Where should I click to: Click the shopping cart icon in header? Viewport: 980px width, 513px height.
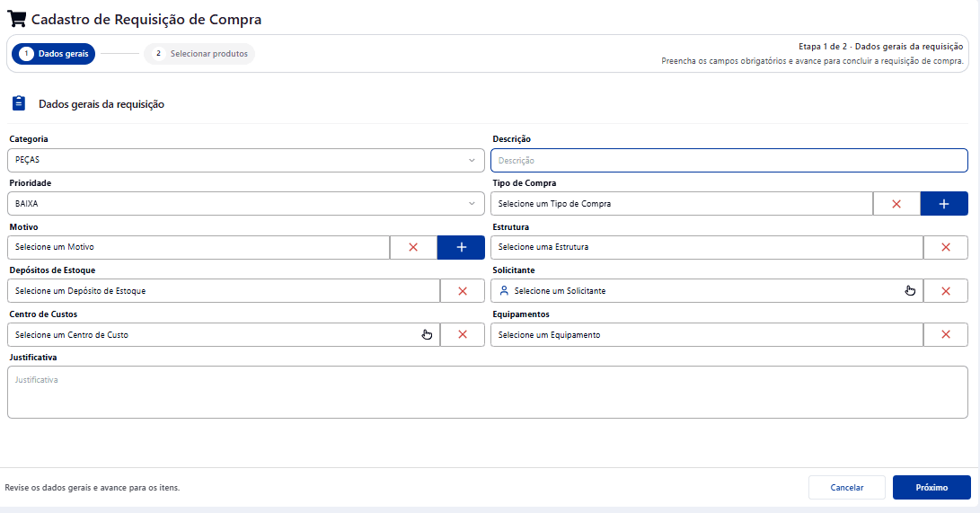17,19
